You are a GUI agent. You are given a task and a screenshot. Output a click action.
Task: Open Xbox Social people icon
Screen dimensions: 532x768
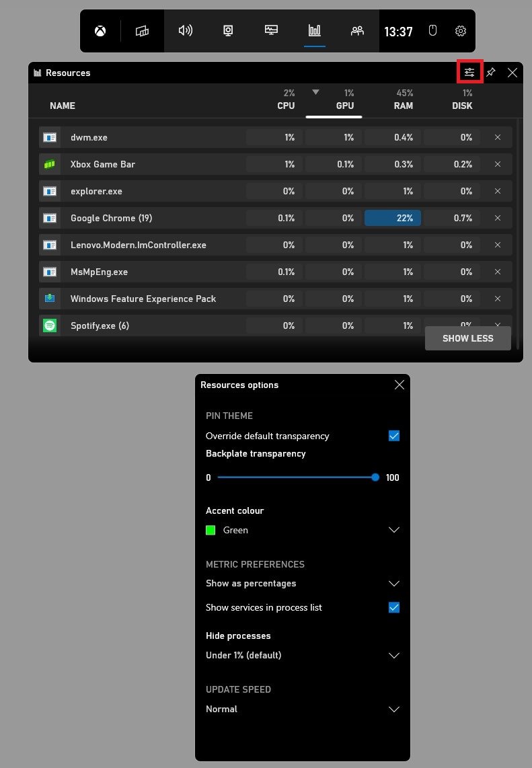tap(357, 31)
